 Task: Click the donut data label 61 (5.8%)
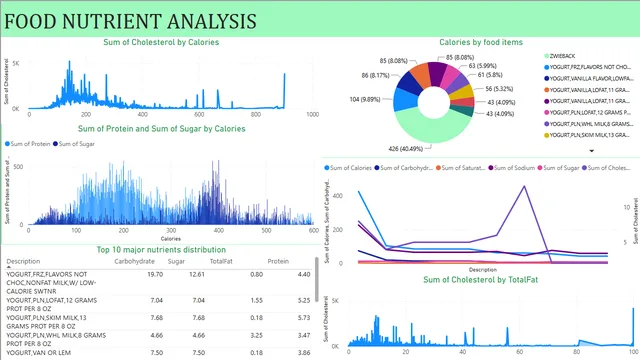[490, 75]
